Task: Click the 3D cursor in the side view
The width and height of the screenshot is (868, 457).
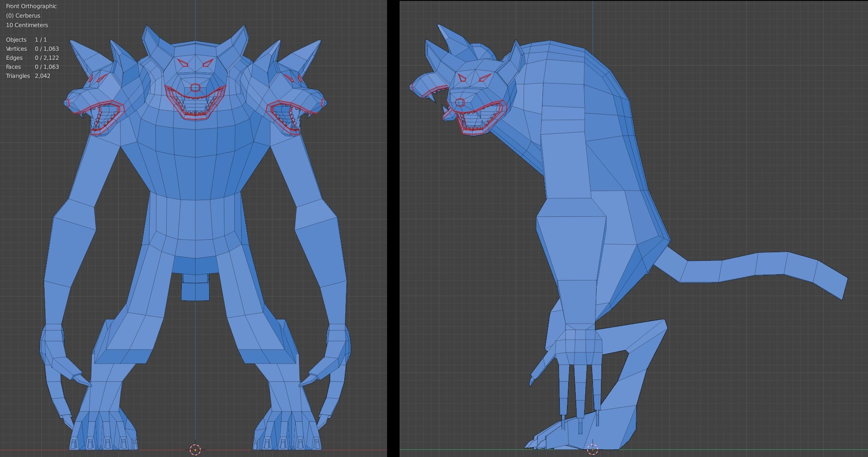Action: point(592,450)
